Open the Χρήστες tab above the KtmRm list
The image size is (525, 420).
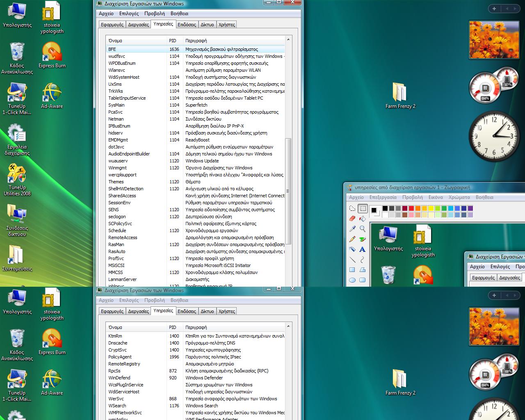[227, 311]
